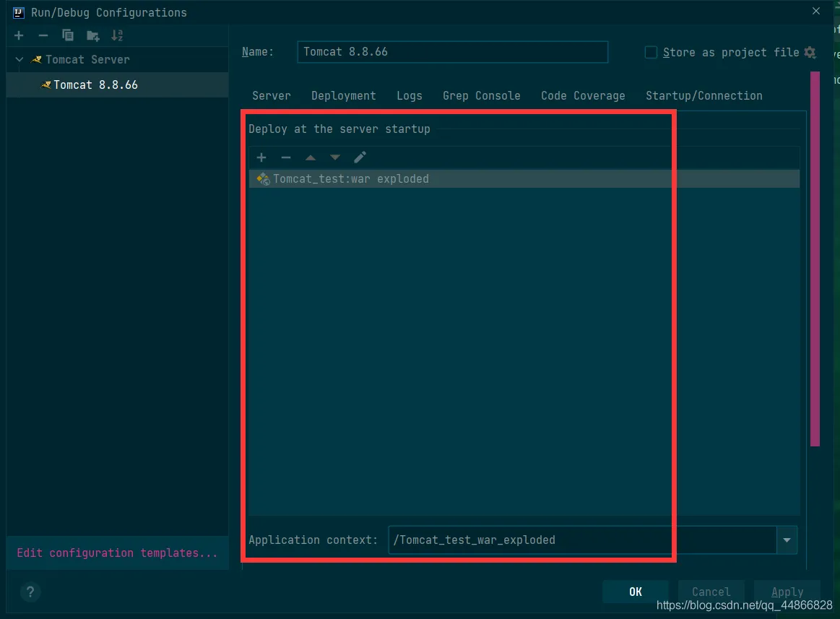The image size is (840, 619).
Task: Sort configurations alphabetically
Action: click(x=117, y=35)
